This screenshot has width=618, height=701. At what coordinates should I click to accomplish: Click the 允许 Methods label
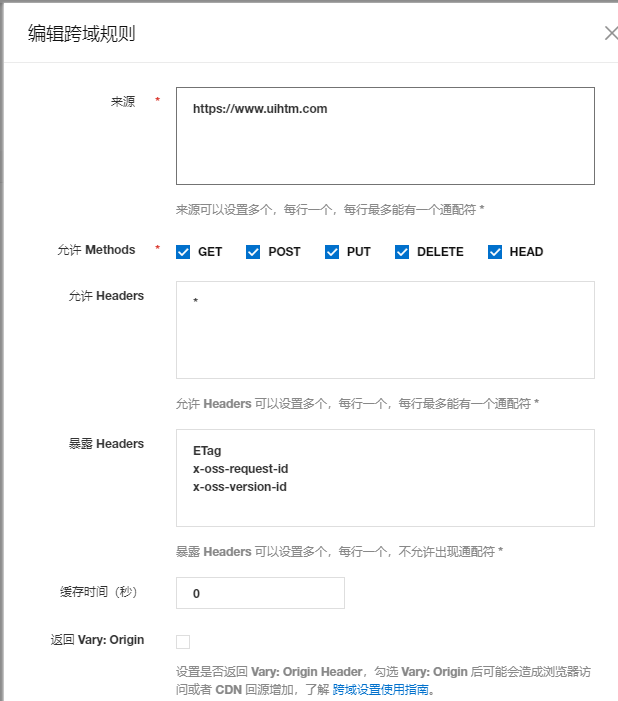96,250
